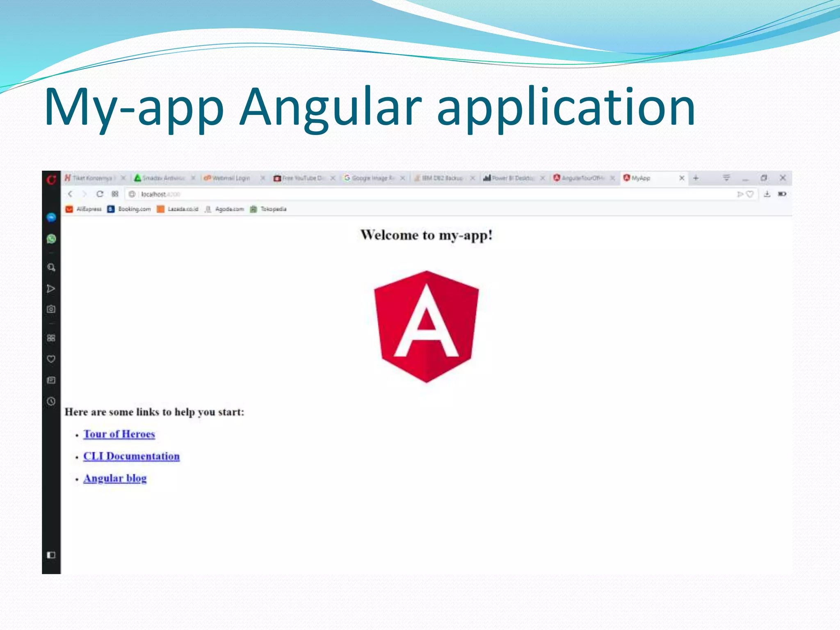Open bookmarks heart icon in sidebar
The height and width of the screenshot is (630, 840).
tap(51, 359)
